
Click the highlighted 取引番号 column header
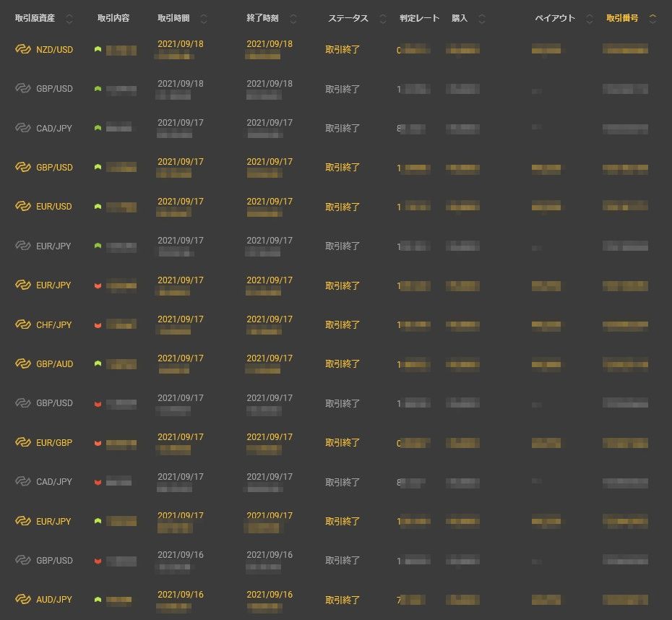coord(622,18)
